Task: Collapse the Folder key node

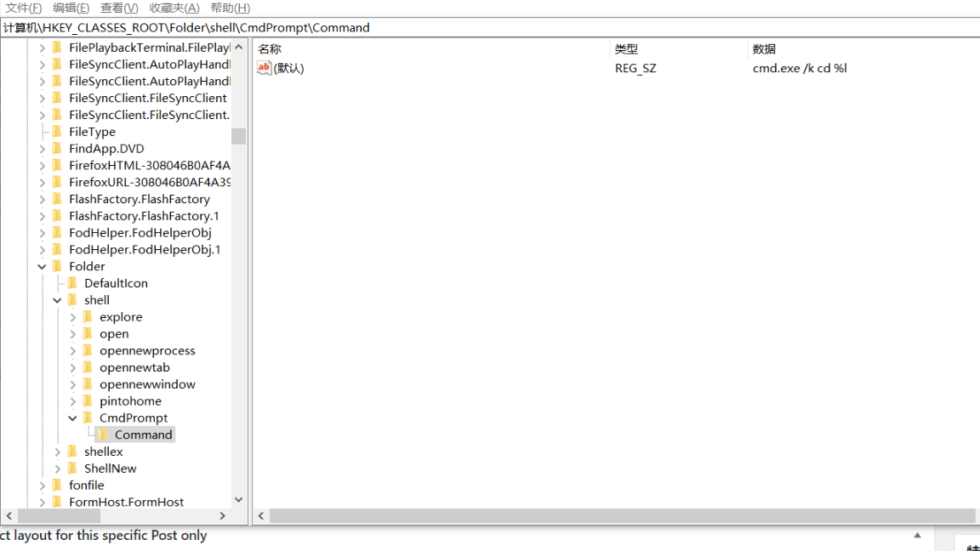Action: pos(43,266)
